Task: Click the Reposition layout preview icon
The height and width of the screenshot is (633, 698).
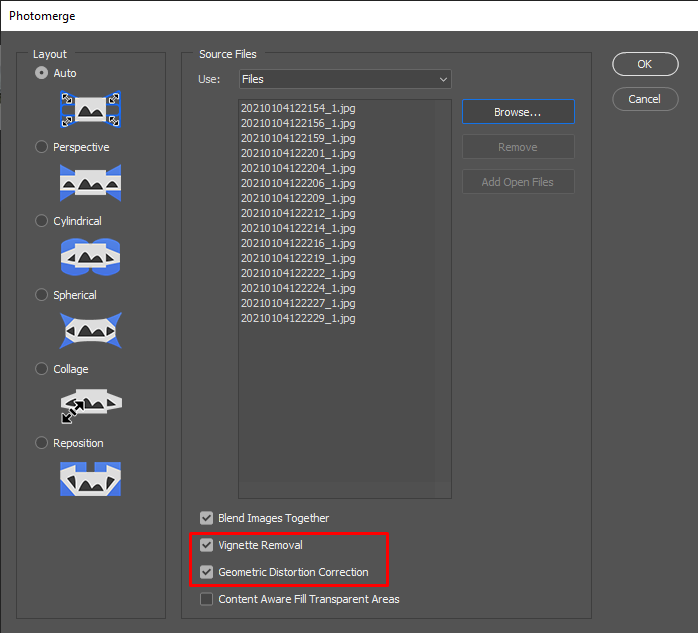Action: point(90,479)
